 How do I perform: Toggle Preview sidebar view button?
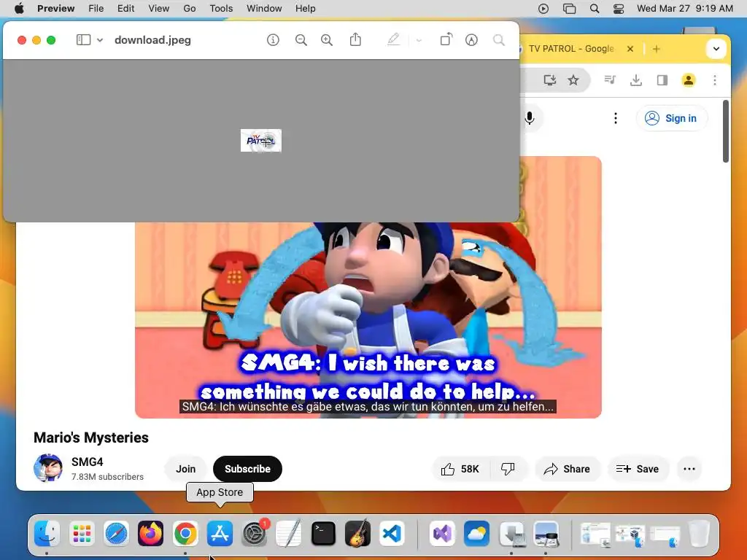coord(83,40)
